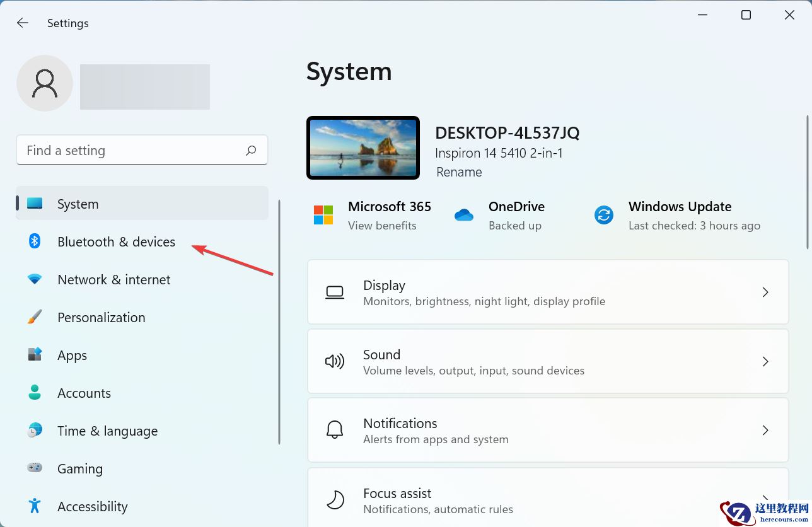Click the Windows Update sync icon
The height and width of the screenshot is (527, 812).
[x=604, y=215]
